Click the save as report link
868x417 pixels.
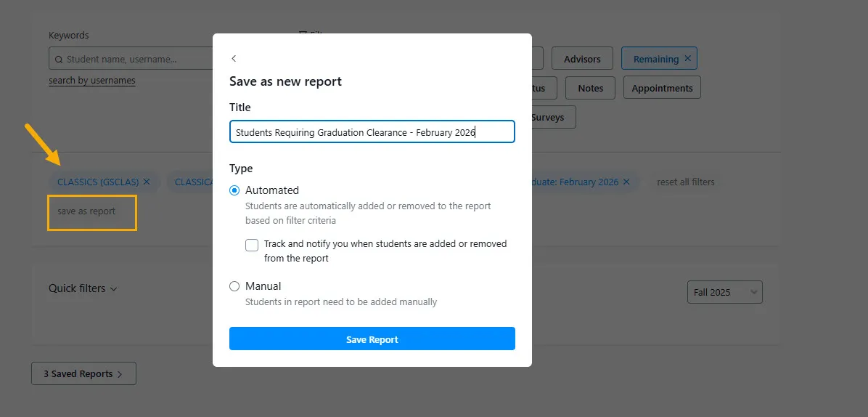coord(86,211)
